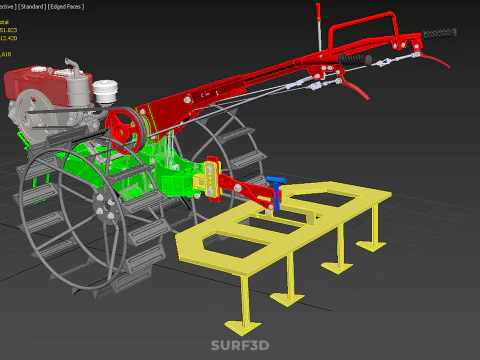Select the far right black handlebar grip
The height and width of the screenshot is (360, 480).
click(x=439, y=33)
